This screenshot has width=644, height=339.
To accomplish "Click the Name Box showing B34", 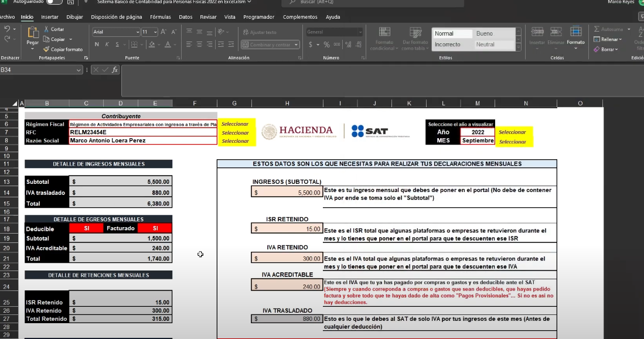I will coord(37,70).
